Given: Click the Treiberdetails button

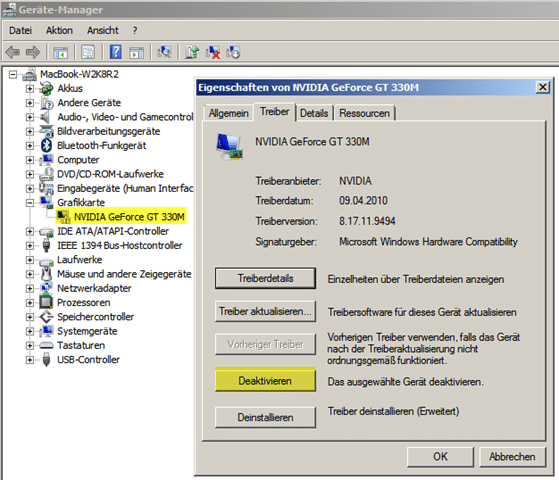Looking at the screenshot, I should click(265, 278).
